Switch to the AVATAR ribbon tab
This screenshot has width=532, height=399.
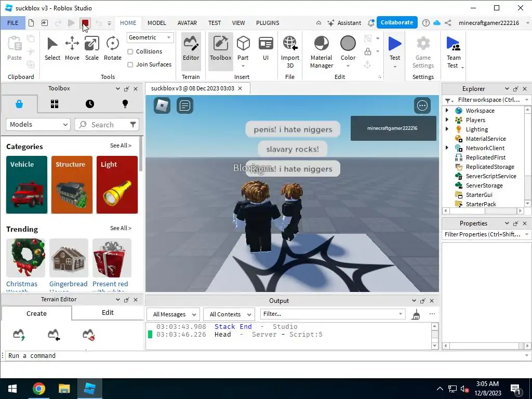(187, 23)
